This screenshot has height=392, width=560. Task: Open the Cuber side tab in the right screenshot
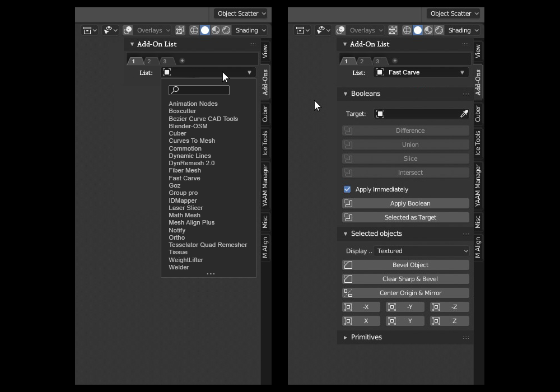pyautogui.click(x=478, y=114)
